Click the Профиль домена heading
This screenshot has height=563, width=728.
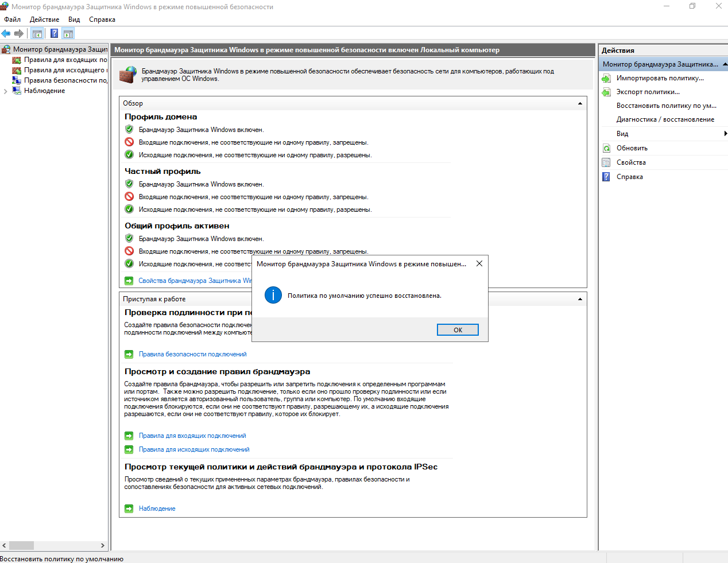pyautogui.click(x=161, y=117)
